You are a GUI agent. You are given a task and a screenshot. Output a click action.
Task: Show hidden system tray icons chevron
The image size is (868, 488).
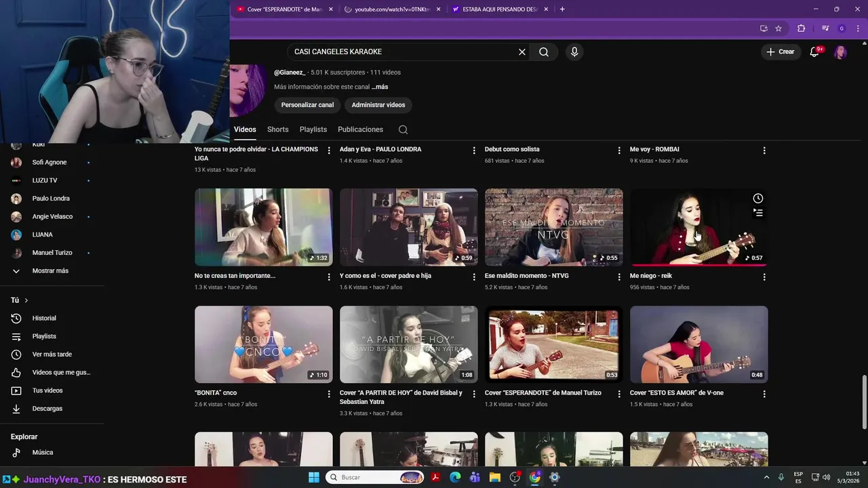(x=767, y=477)
